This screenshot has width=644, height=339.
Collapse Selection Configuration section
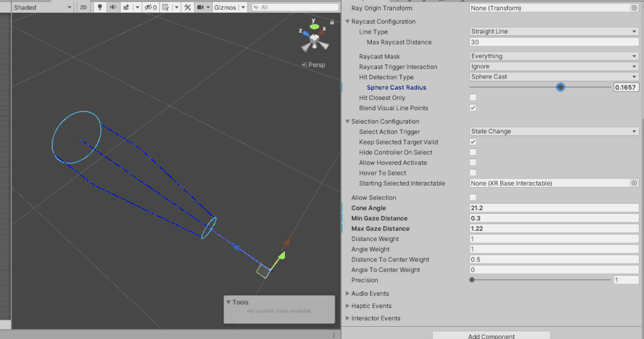[x=347, y=121]
